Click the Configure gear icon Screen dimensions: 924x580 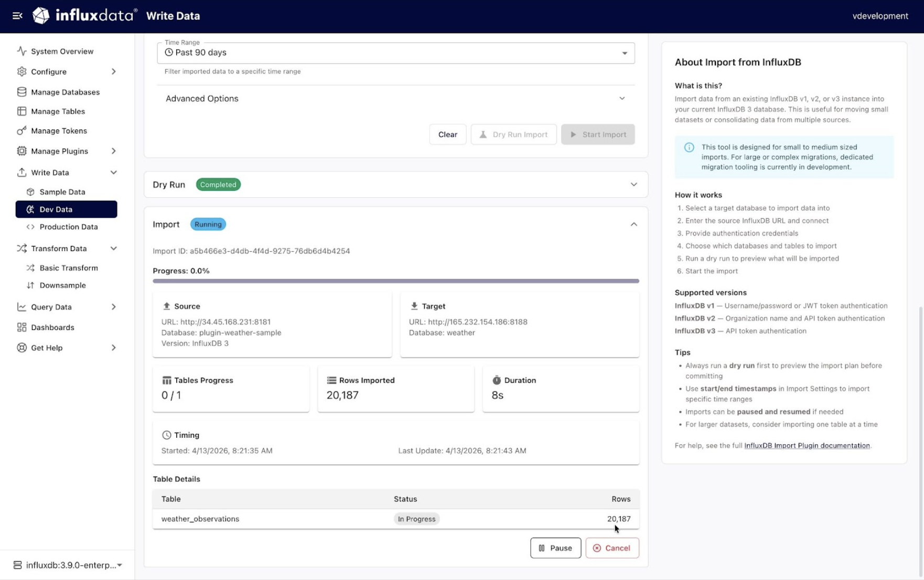tap(22, 71)
